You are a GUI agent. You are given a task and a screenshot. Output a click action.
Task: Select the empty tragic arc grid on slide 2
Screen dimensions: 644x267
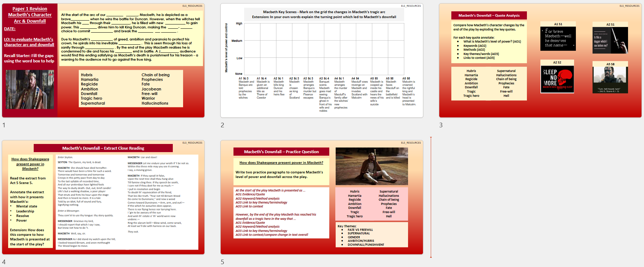pyautogui.click(x=324, y=49)
